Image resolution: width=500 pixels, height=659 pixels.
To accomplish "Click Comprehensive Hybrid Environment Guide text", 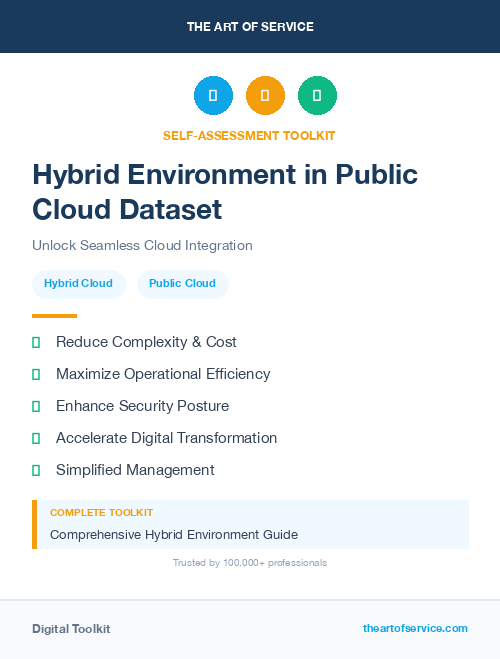I will pyautogui.click(x=174, y=535).
